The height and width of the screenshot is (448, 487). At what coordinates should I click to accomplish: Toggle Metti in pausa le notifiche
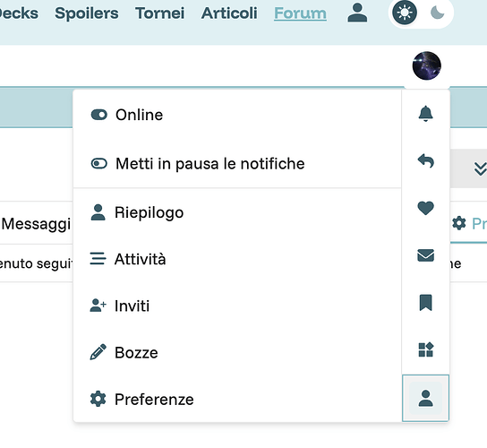pyautogui.click(x=237, y=164)
